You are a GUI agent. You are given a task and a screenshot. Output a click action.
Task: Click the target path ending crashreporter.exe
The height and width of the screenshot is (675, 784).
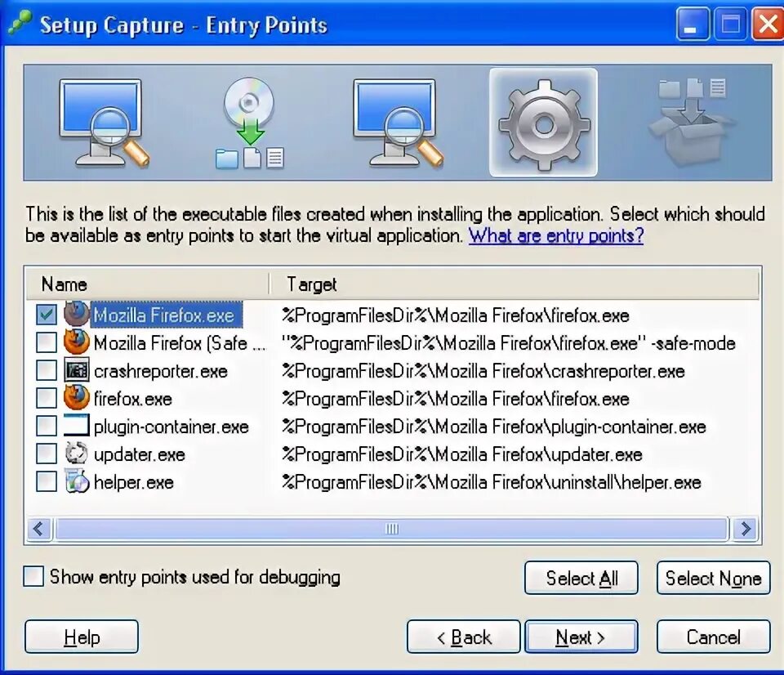pos(483,371)
